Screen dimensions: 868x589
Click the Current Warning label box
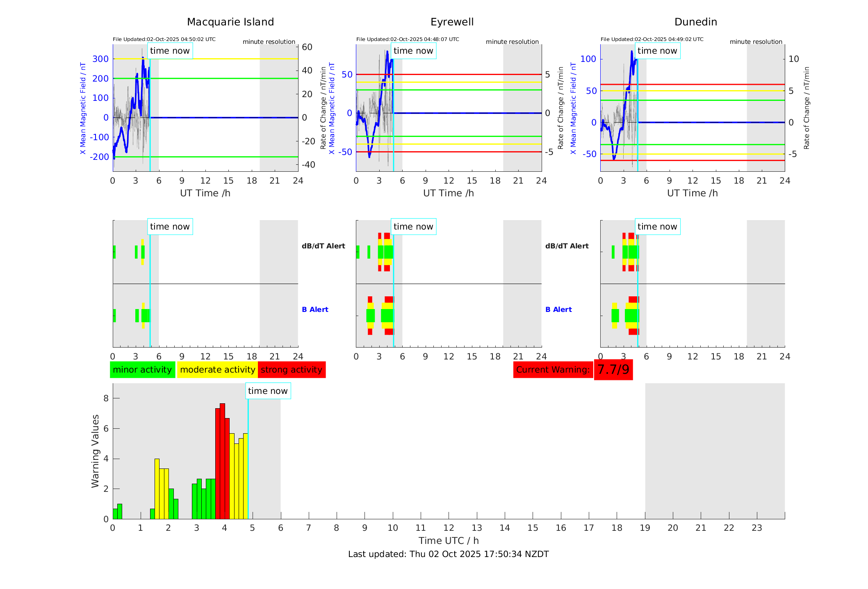pos(553,370)
